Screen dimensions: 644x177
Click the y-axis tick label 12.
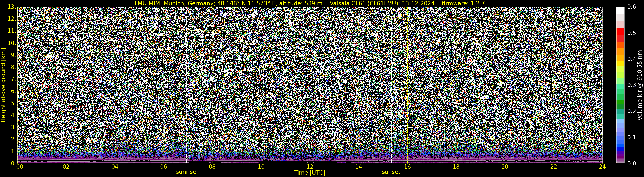(x=12, y=19)
